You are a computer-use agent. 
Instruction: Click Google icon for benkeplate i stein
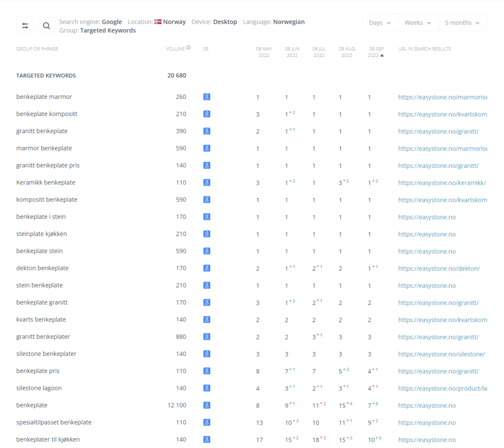[x=207, y=217]
